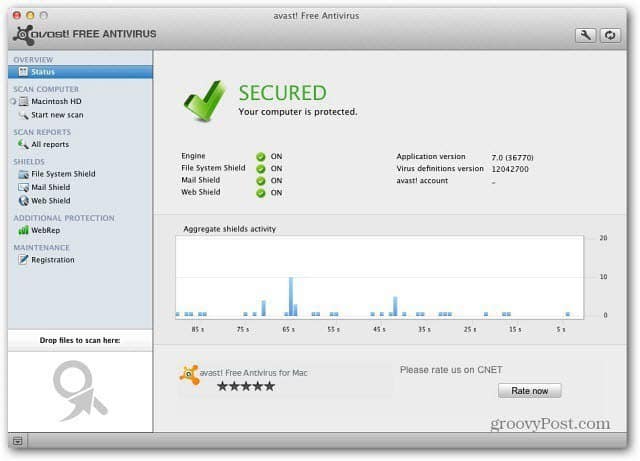Click the Engine green ON indicator
The width and height of the screenshot is (640, 461).
(261, 156)
